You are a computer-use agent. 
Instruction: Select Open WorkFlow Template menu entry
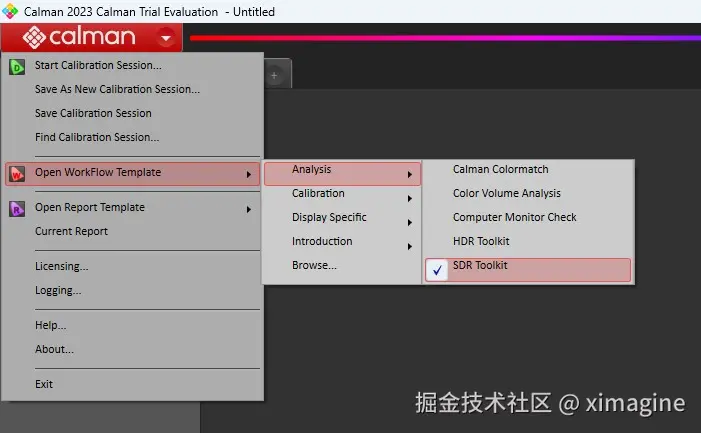coord(132,174)
